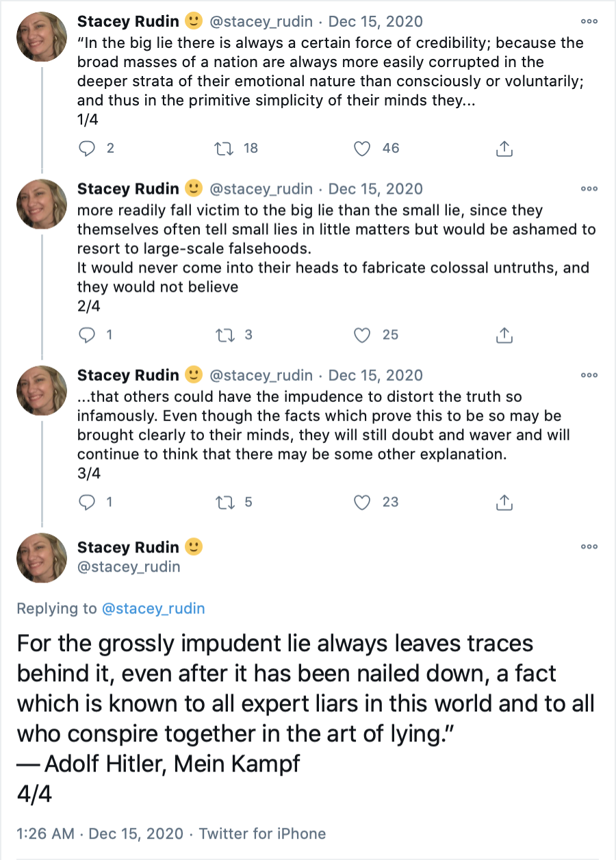
Task: Like the 2/4 tweet with 25 likes
Action: [363, 335]
